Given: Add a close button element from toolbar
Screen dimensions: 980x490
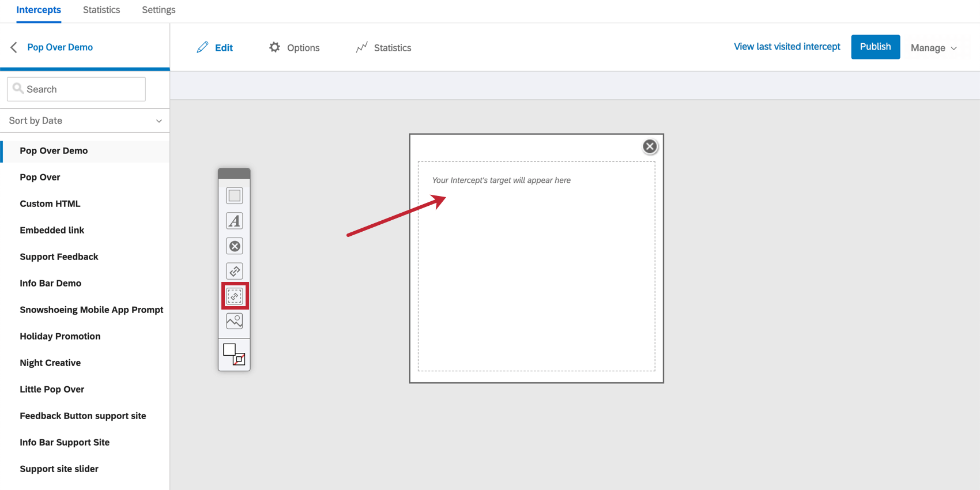Looking at the screenshot, I should coord(234,246).
